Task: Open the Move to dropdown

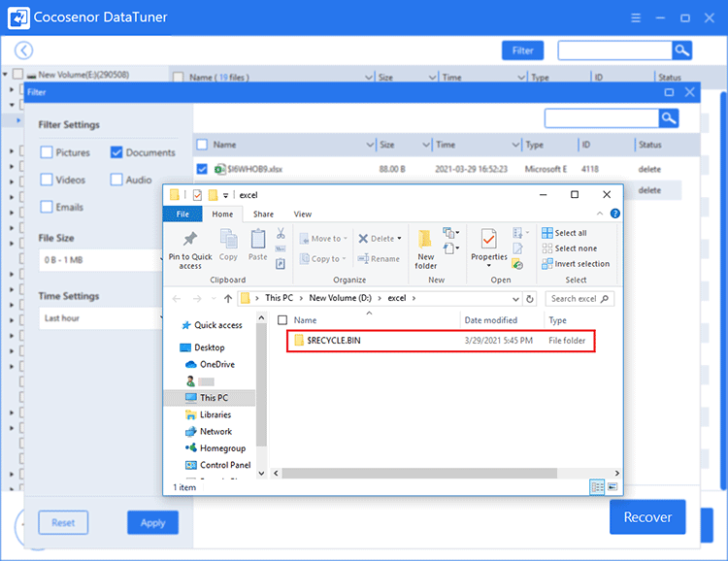Action: click(x=345, y=239)
